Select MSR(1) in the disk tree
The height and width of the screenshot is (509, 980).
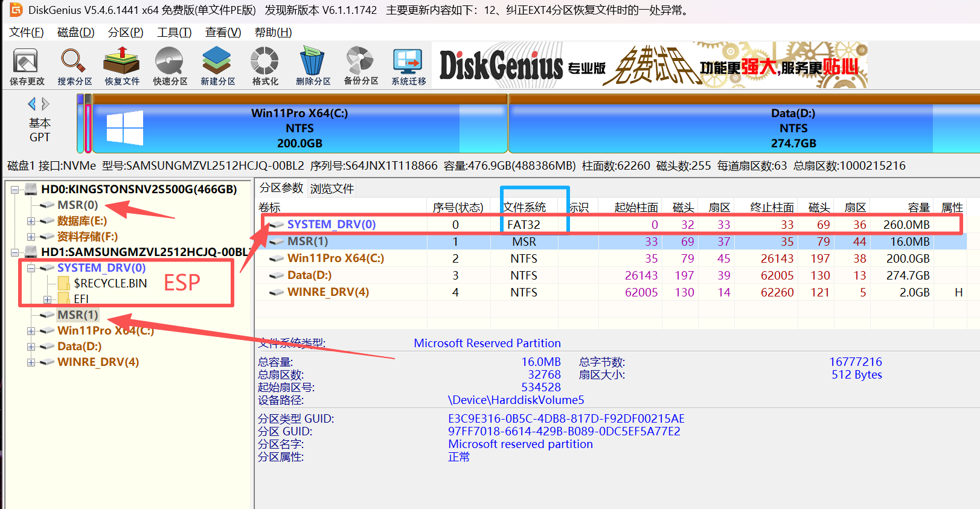pyautogui.click(x=77, y=315)
